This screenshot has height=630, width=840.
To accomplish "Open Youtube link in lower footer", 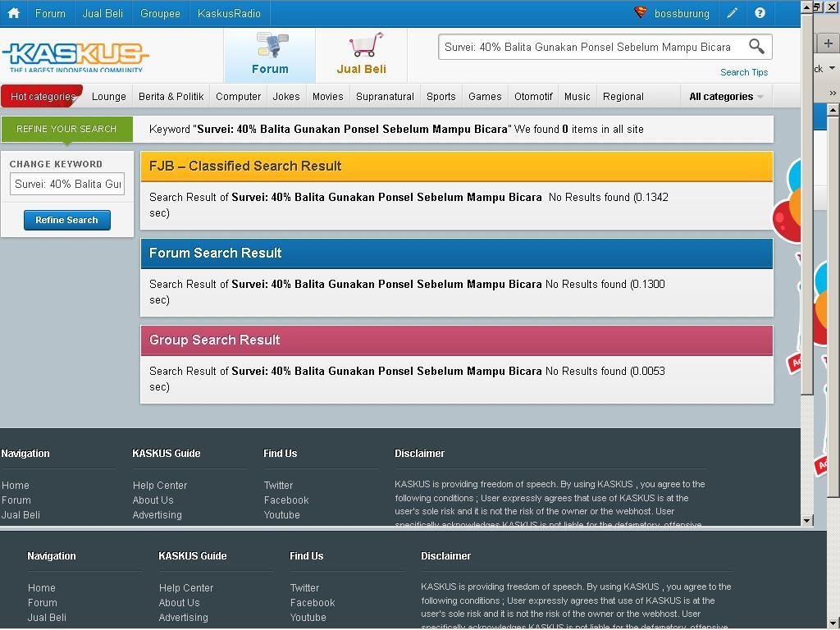I will [308, 617].
